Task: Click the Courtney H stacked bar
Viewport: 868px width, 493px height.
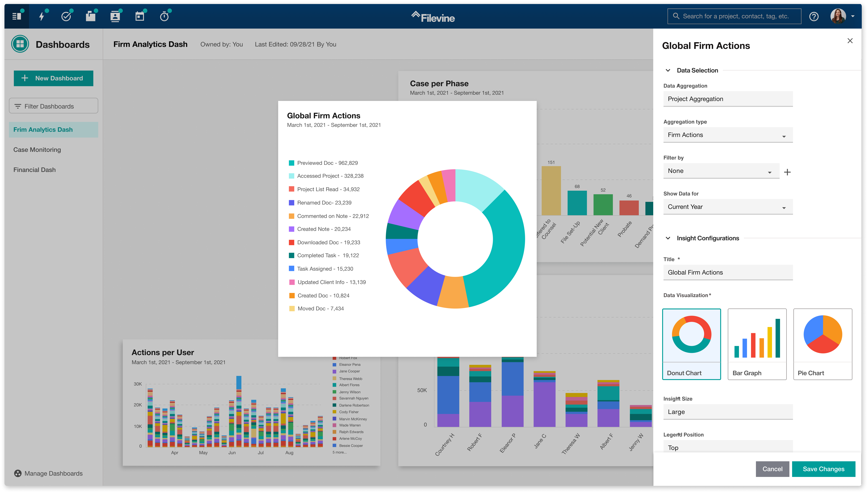Action: 448,392
